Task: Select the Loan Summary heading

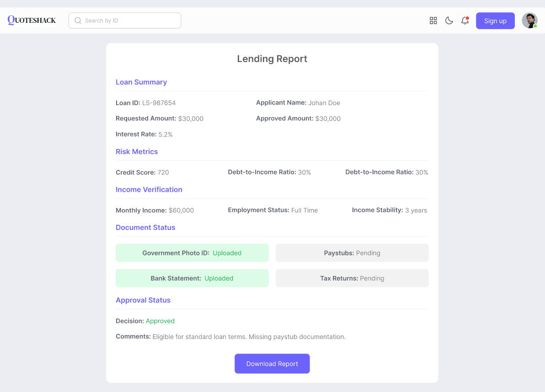Action: tap(141, 82)
